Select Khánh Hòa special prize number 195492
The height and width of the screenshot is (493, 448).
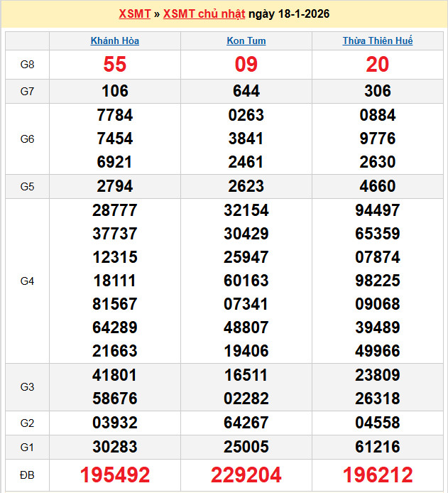tap(115, 475)
